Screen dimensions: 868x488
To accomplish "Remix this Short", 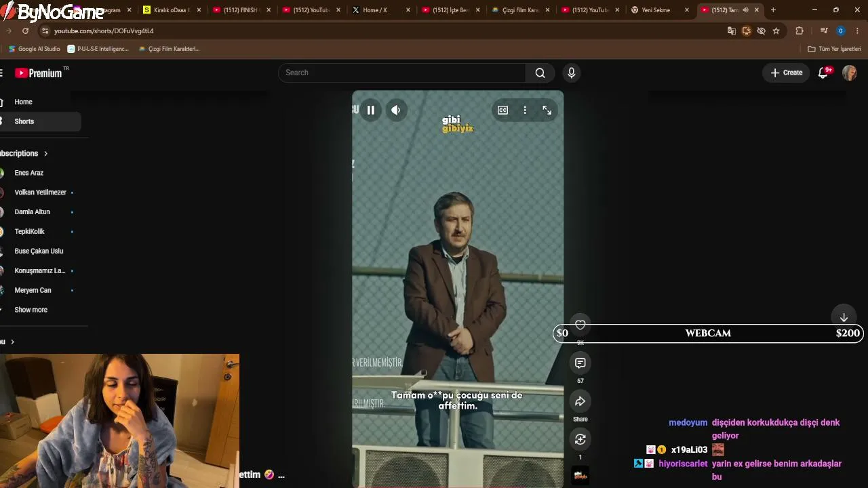I will click(580, 439).
